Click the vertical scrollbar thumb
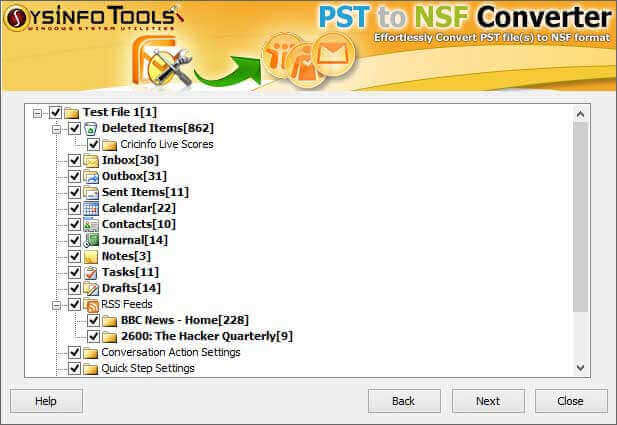The width and height of the screenshot is (617, 425). click(580, 217)
